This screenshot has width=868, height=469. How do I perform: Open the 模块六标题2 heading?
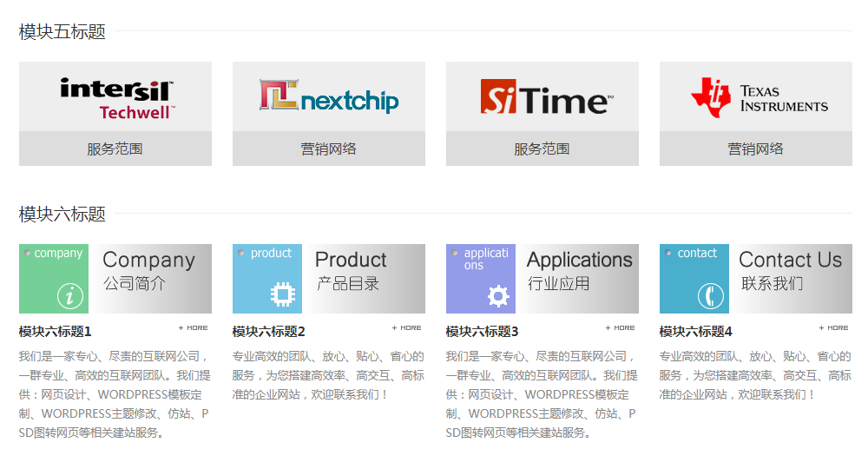268,332
